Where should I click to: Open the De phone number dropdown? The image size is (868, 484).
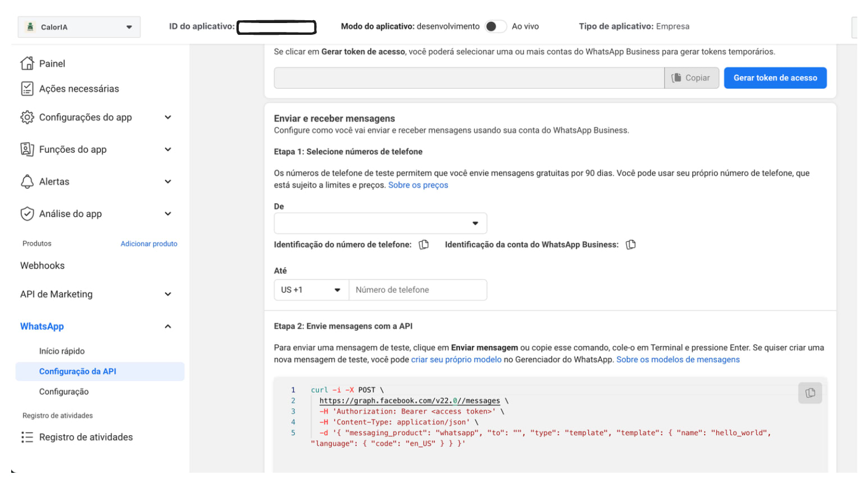click(380, 223)
